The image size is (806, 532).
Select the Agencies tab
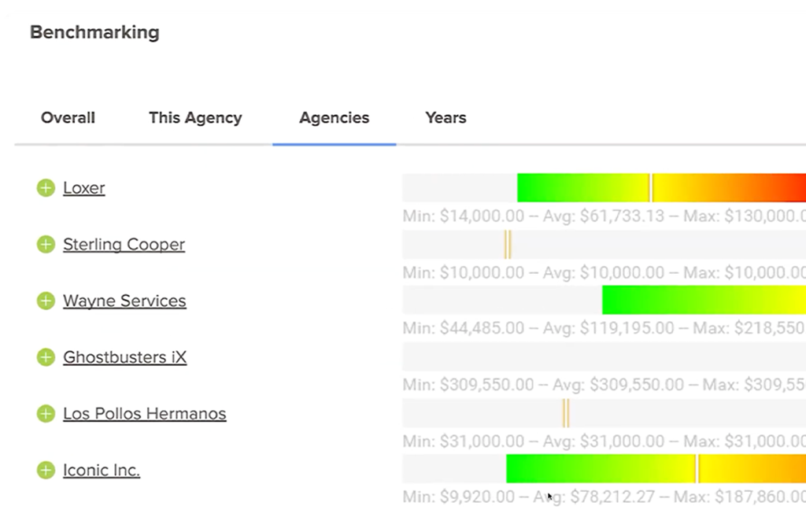[x=334, y=118]
